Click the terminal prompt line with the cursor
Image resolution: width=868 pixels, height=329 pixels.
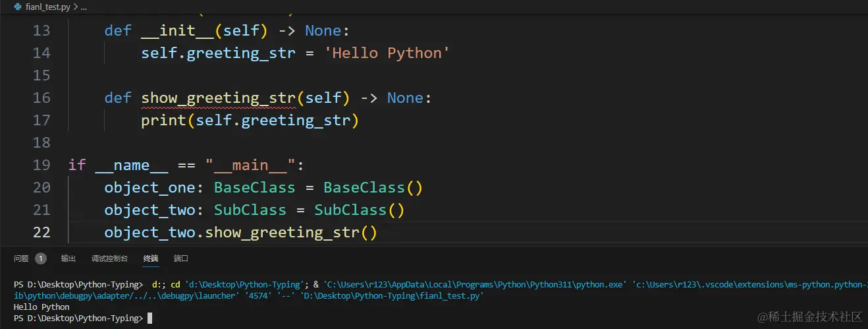(83, 318)
